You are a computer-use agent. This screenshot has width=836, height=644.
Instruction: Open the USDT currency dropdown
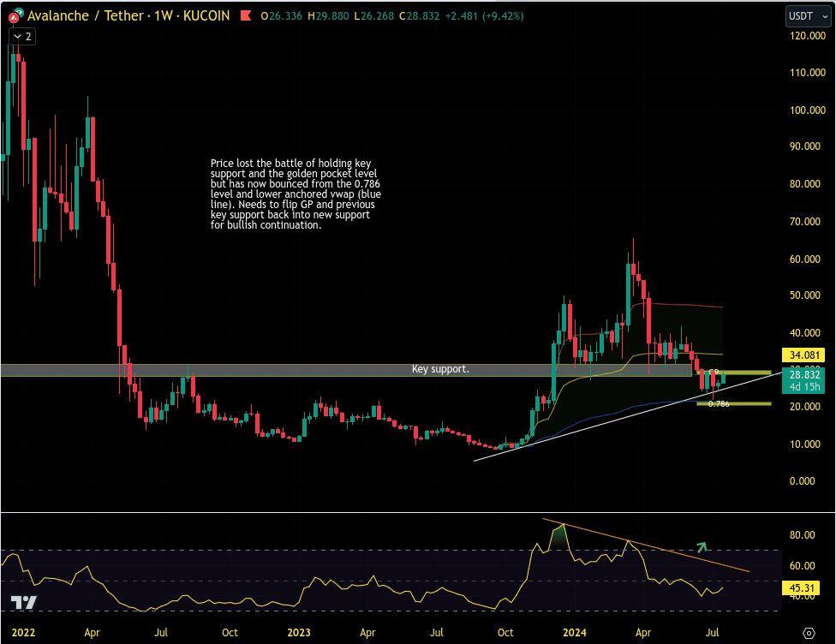coord(809,16)
